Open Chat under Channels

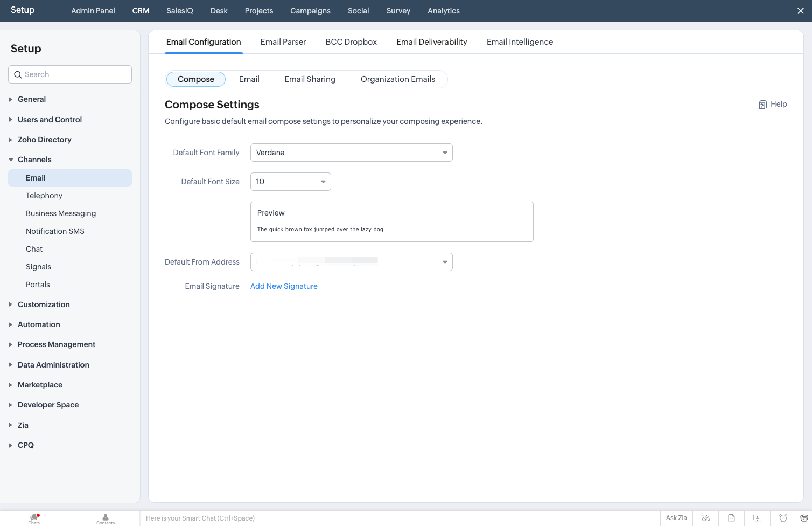click(34, 249)
